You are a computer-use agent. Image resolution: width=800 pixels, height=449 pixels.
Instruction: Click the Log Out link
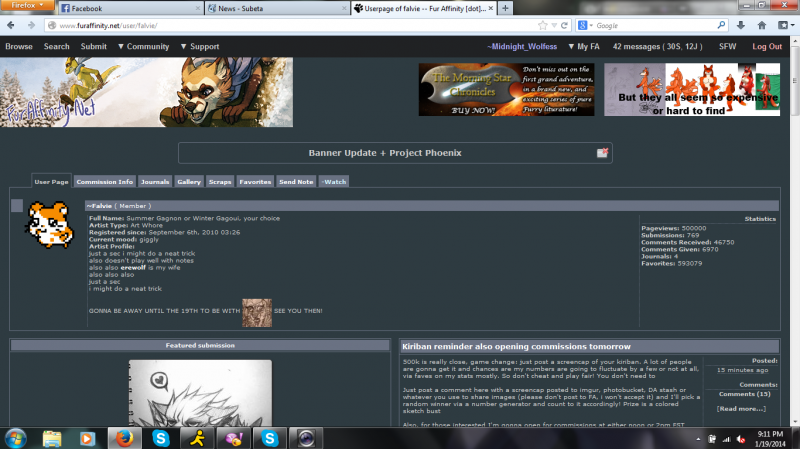[767, 46]
